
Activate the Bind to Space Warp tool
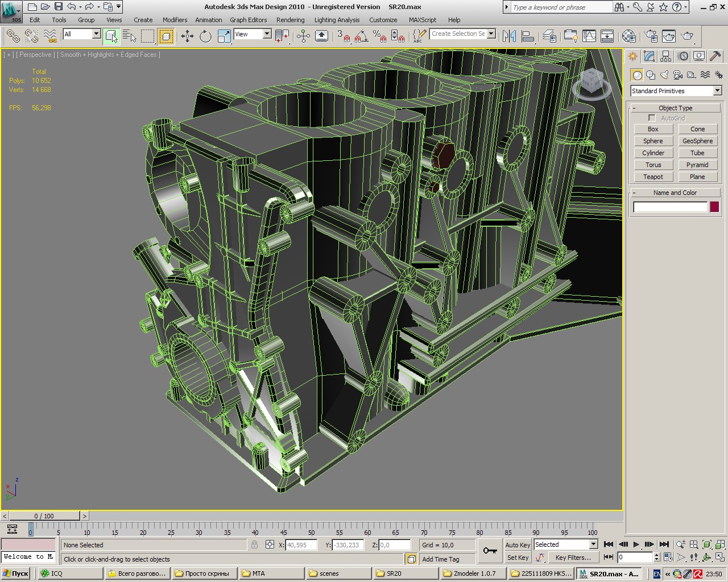pyautogui.click(x=50, y=36)
